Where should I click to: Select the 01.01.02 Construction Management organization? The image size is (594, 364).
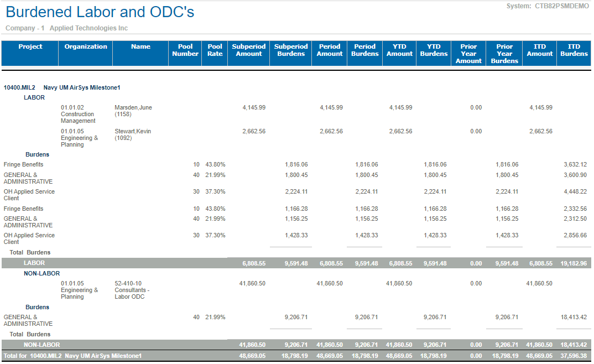(78, 114)
